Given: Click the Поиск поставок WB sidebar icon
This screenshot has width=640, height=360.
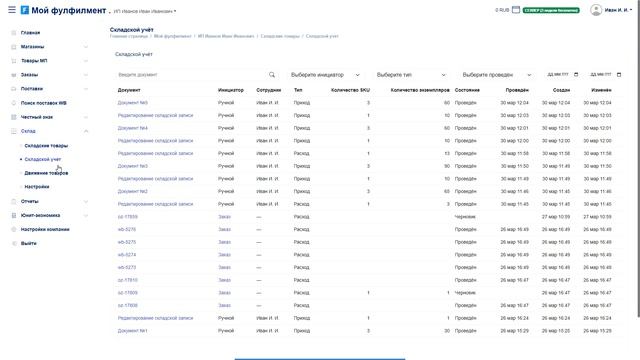Looking at the screenshot, I should pos(13,103).
